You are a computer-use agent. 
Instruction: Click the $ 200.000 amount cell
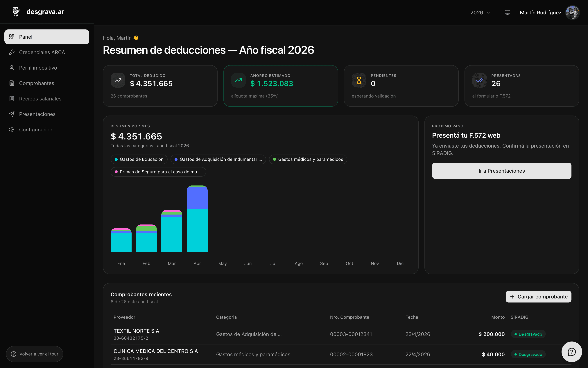(492, 334)
